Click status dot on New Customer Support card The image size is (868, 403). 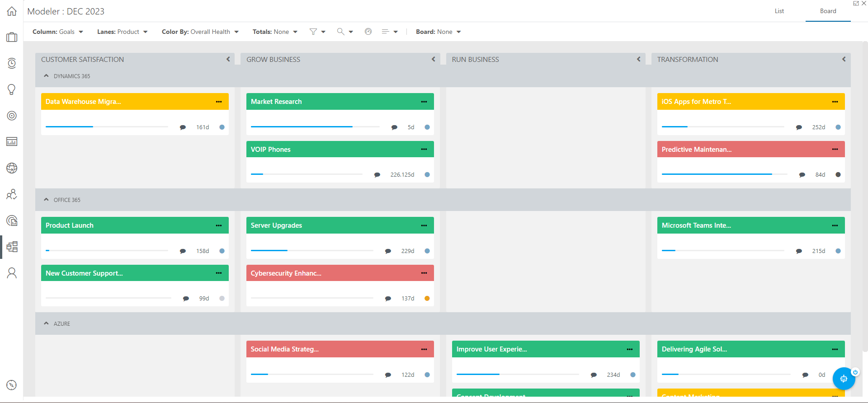coord(222,299)
